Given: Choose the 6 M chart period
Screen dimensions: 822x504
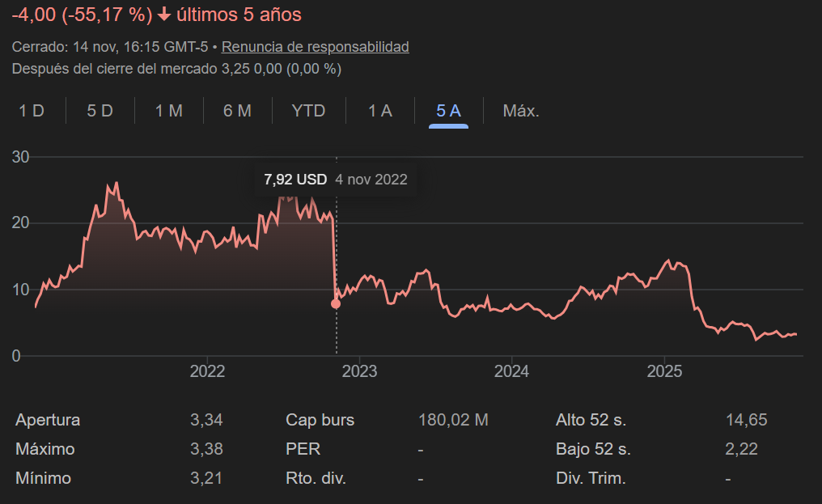Looking at the screenshot, I should click(237, 111).
